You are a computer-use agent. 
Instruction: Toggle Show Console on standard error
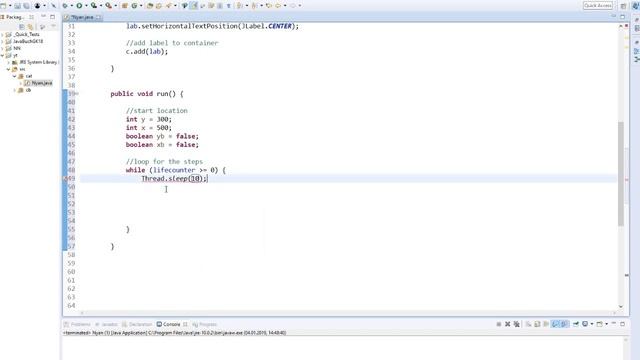564,324
